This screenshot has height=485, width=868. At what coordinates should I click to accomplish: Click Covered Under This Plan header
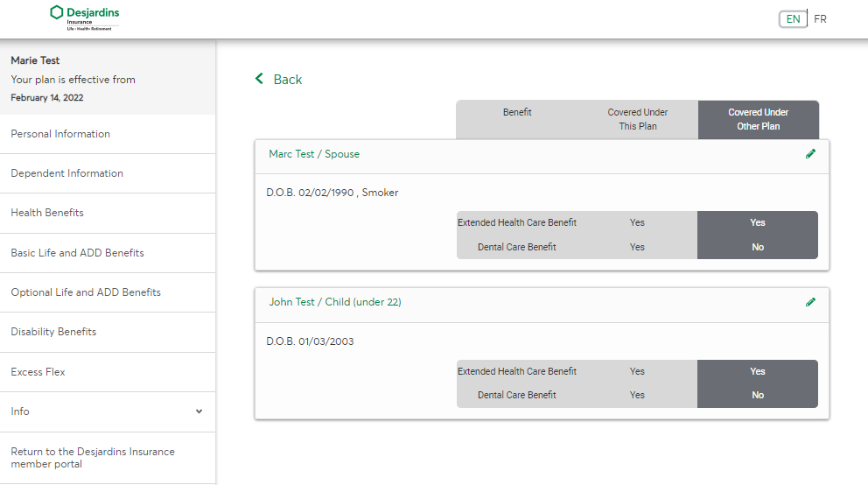point(638,119)
